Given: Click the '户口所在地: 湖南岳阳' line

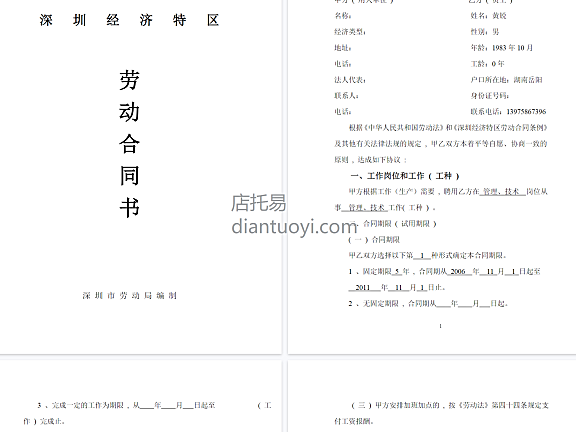Looking at the screenshot, I should click(x=506, y=80).
